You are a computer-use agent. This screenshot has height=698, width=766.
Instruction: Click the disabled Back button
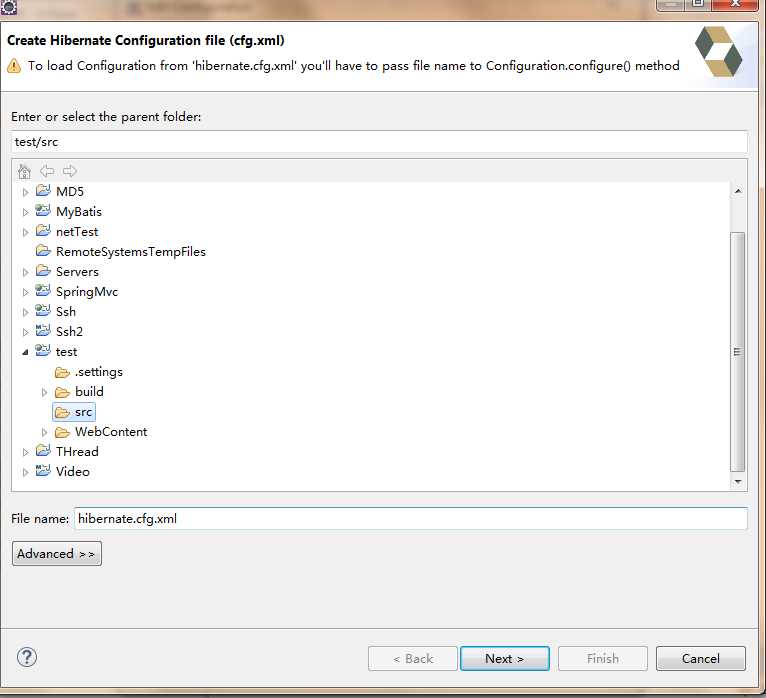click(413, 658)
